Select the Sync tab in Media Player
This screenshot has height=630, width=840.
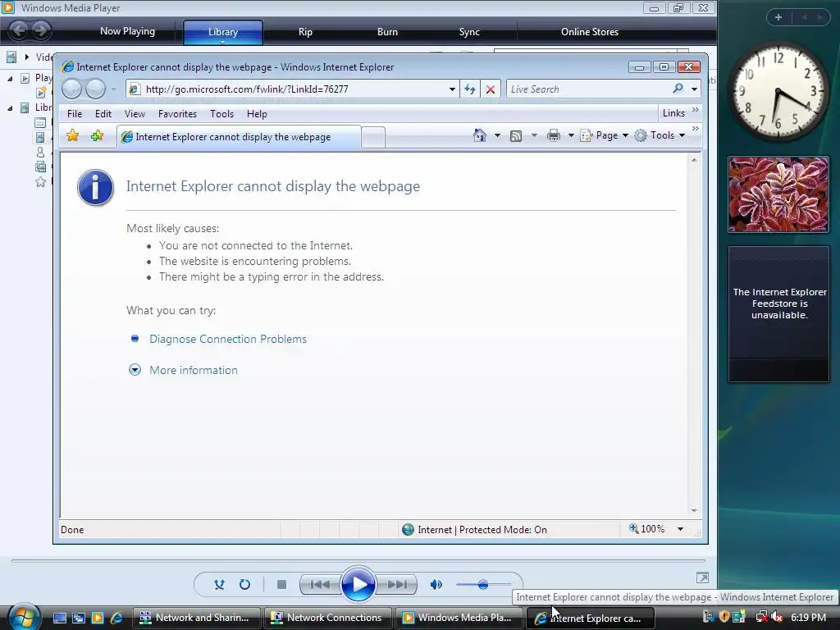[x=469, y=32]
